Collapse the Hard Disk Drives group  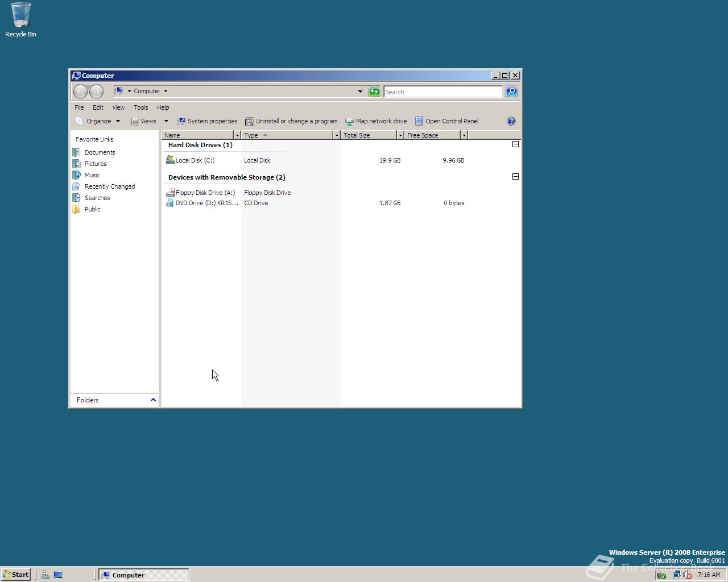pyautogui.click(x=515, y=144)
